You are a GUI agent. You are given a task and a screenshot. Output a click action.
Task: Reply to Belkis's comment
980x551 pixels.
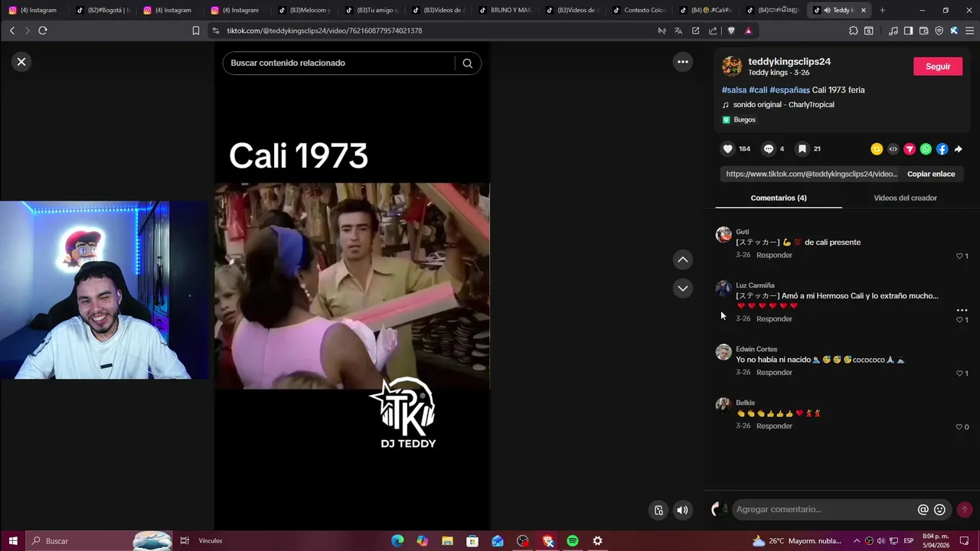pos(774,426)
